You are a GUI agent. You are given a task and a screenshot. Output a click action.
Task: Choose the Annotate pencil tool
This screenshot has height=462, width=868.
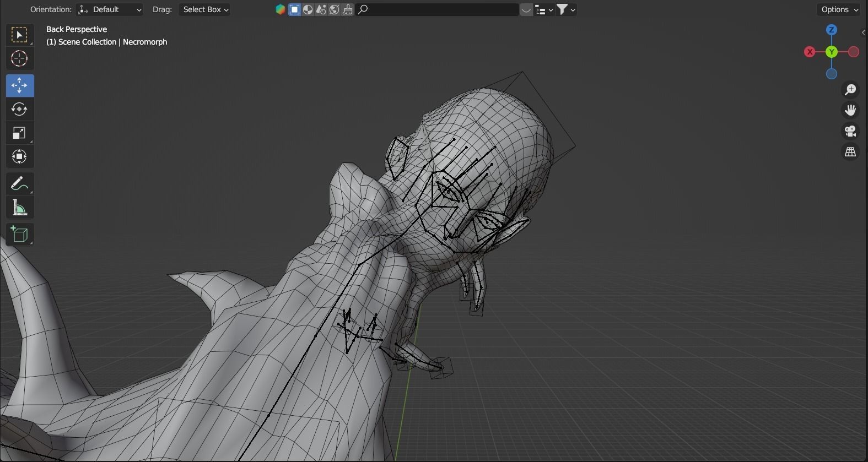tap(19, 183)
